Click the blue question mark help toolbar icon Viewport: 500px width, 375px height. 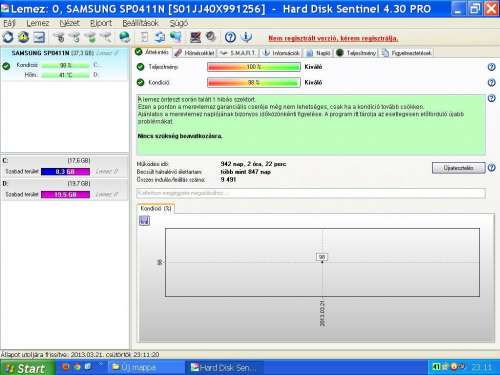230,37
